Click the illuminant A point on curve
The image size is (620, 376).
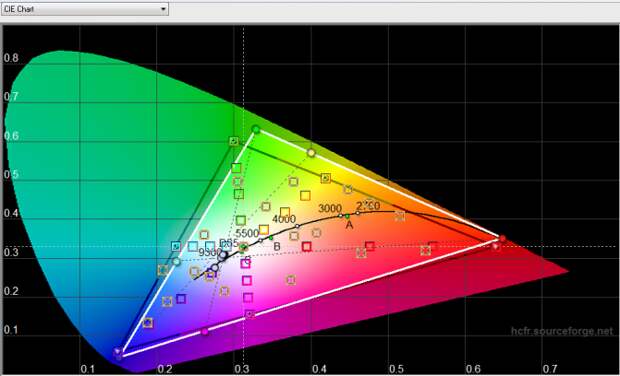point(347,216)
